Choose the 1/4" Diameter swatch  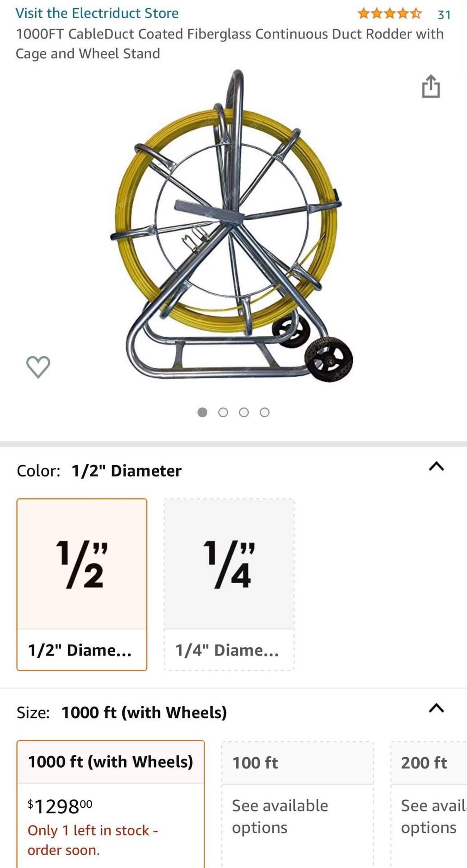click(229, 584)
